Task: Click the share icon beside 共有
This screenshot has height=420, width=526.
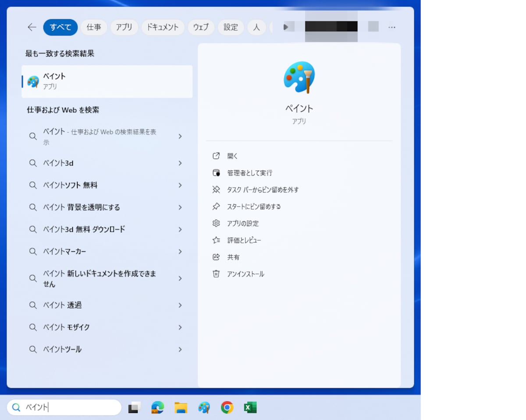Action: pyautogui.click(x=216, y=257)
